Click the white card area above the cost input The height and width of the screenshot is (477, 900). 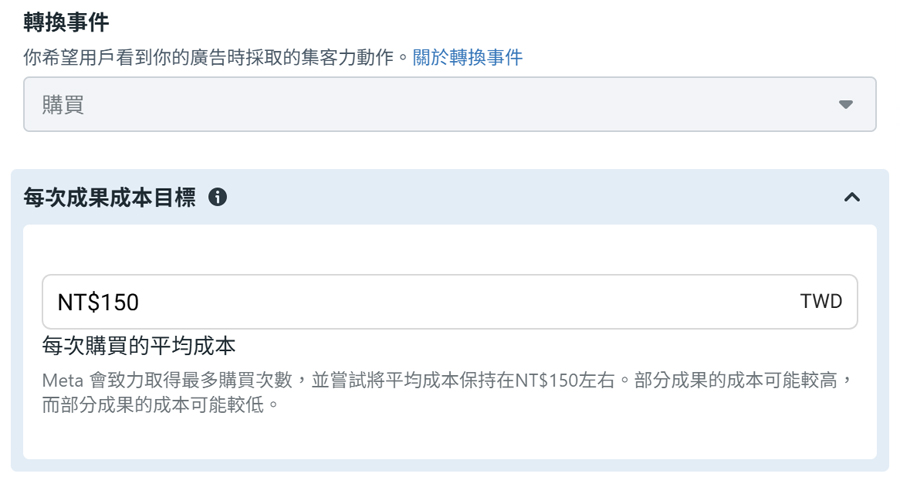point(449,250)
